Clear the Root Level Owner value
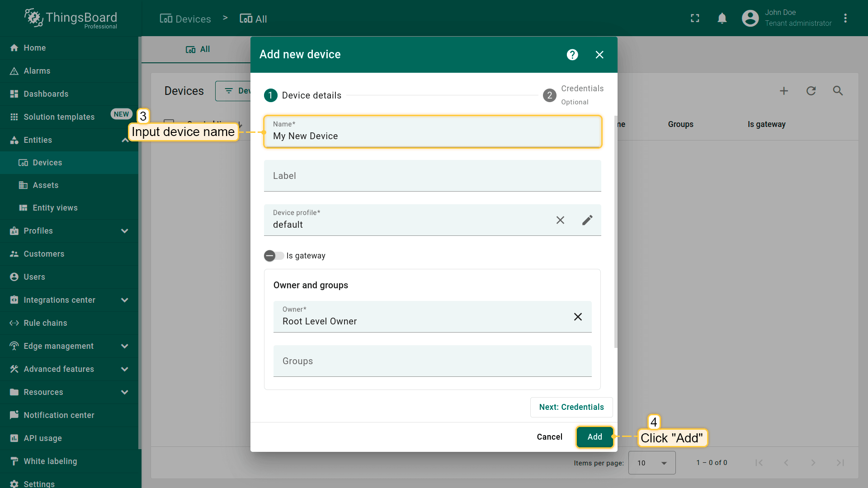 (578, 317)
